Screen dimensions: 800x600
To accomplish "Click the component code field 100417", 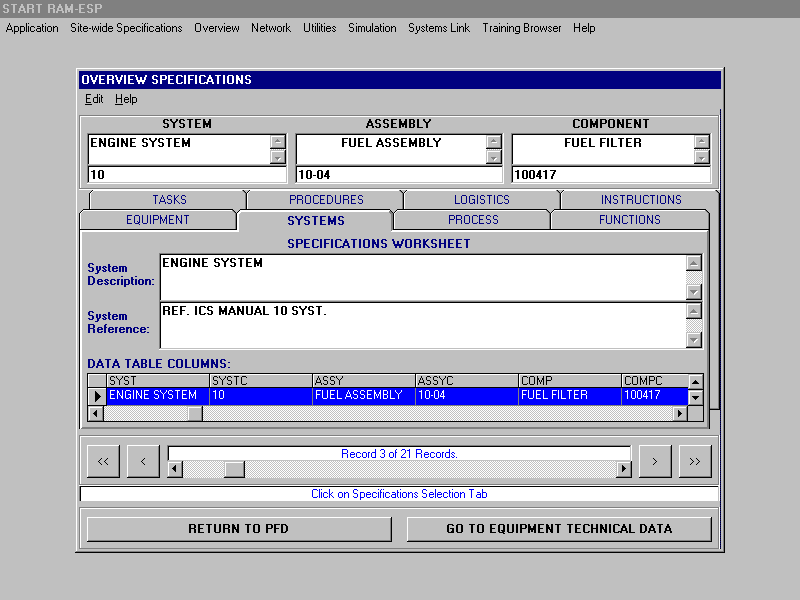I will (x=611, y=174).
